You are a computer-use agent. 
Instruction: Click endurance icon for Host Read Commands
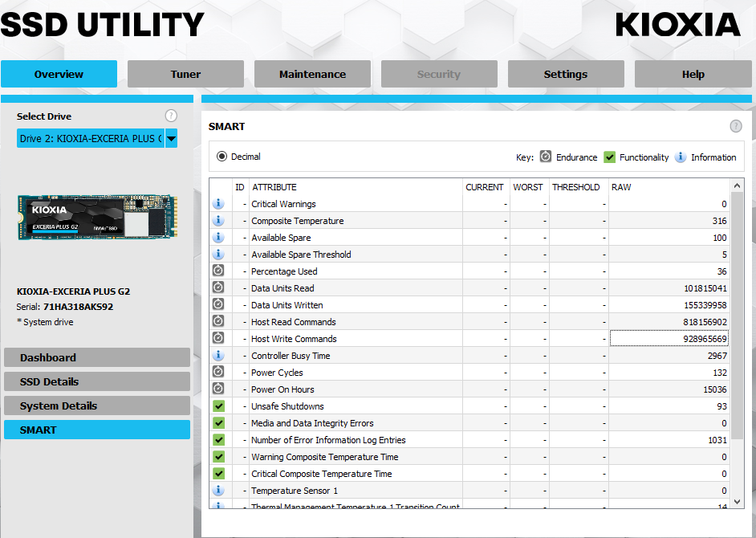click(x=218, y=321)
